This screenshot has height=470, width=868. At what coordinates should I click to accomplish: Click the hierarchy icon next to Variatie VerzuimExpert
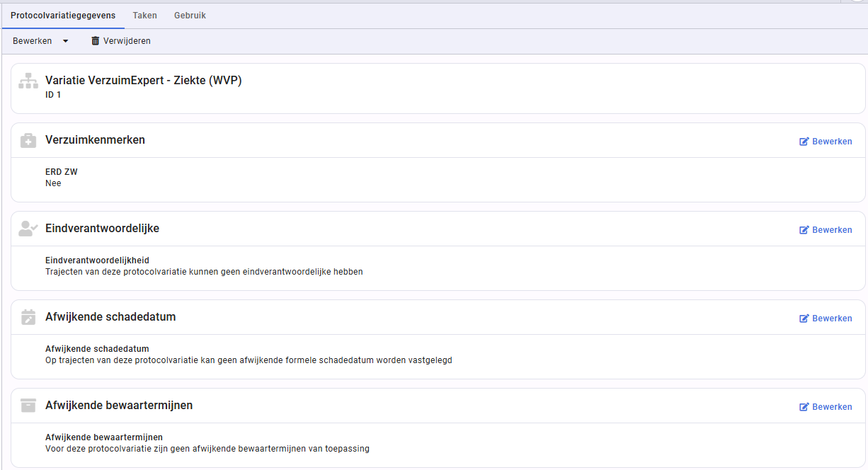tap(28, 81)
